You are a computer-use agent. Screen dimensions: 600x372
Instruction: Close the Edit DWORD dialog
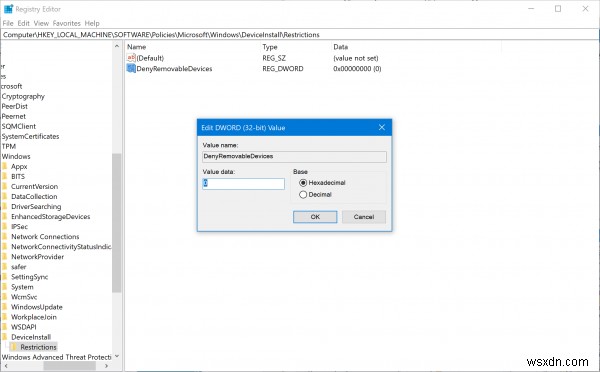382,127
